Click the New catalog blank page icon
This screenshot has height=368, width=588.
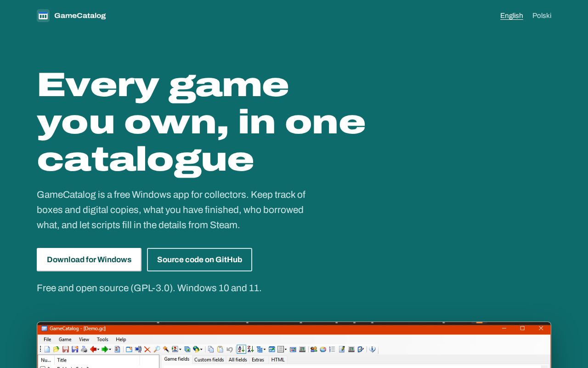pyautogui.click(x=47, y=350)
